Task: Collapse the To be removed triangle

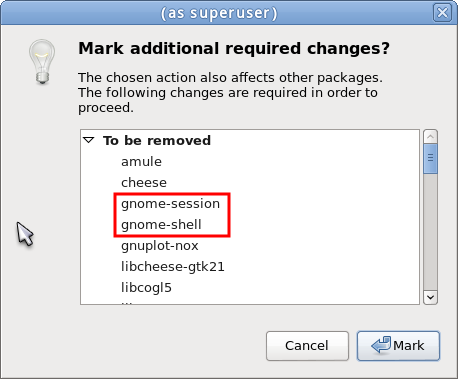Action: pyautogui.click(x=89, y=140)
